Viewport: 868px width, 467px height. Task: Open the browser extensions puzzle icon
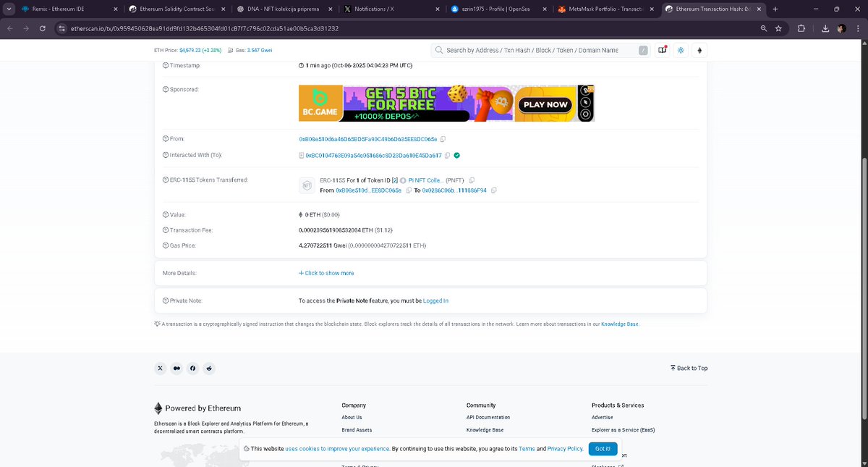pos(801,28)
